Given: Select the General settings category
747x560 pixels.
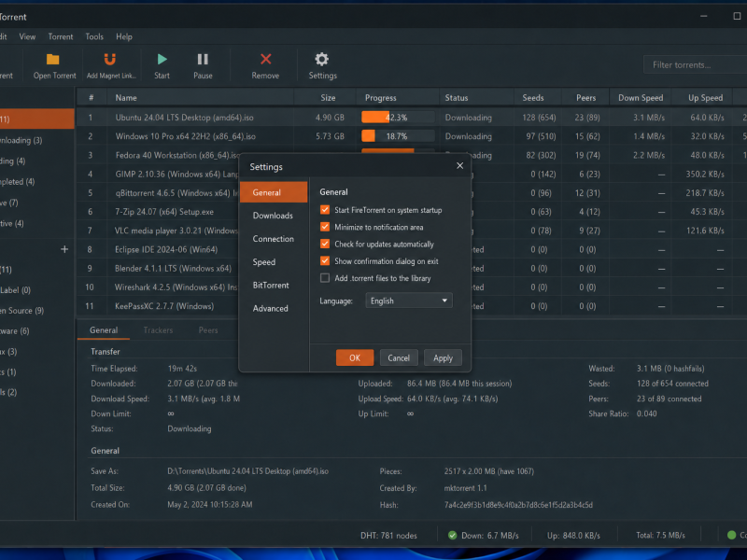Looking at the screenshot, I should click(x=274, y=192).
